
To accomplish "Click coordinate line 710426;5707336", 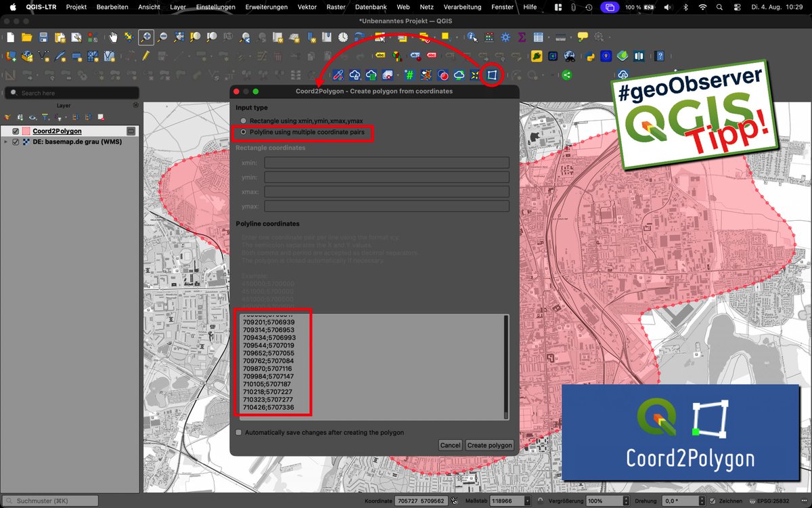I will point(268,408).
